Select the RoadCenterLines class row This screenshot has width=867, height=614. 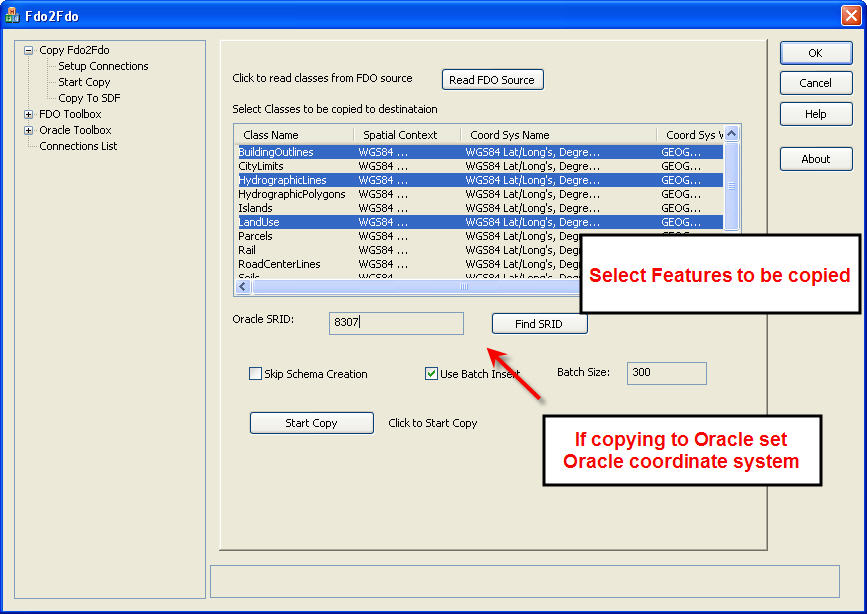[x=408, y=264]
